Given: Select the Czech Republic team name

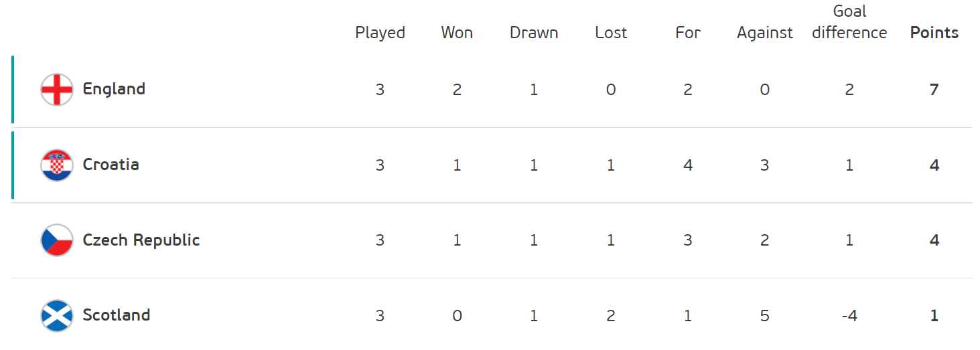Looking at the screenshot, I should click(x=141, y=240).
